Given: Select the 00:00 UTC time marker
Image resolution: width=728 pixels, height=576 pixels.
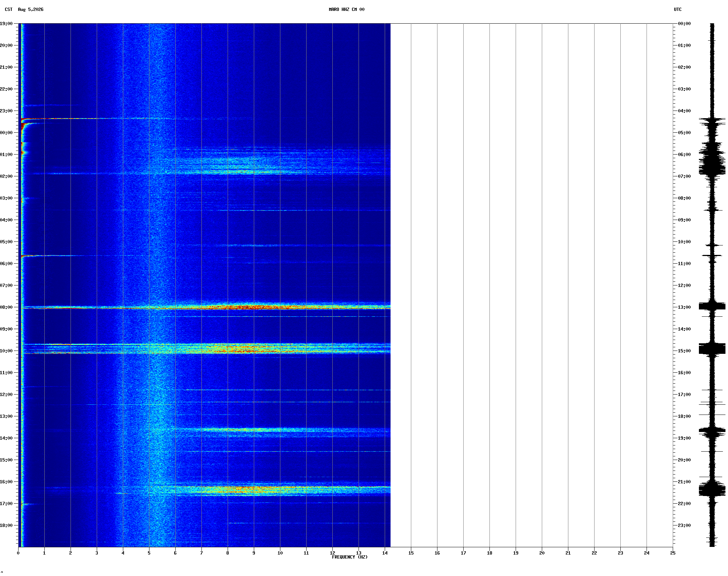Looking at the screenshot, I should click(x=684, y=24).
